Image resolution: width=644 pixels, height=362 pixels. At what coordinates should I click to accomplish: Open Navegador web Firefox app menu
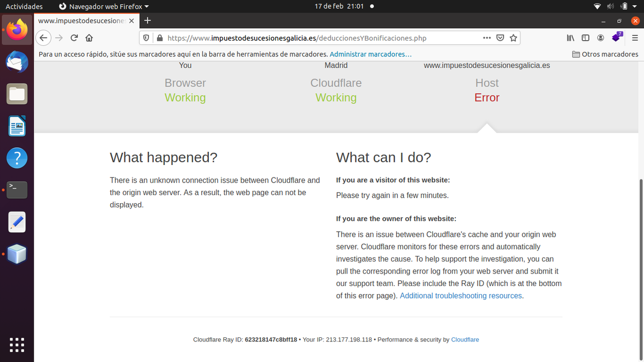(x=104, y=7)
